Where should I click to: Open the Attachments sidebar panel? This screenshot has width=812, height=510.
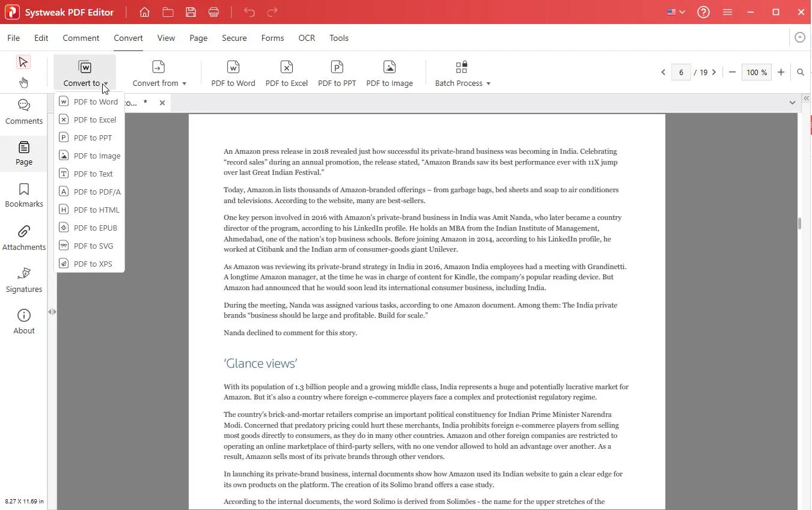[x=24, y=238]
